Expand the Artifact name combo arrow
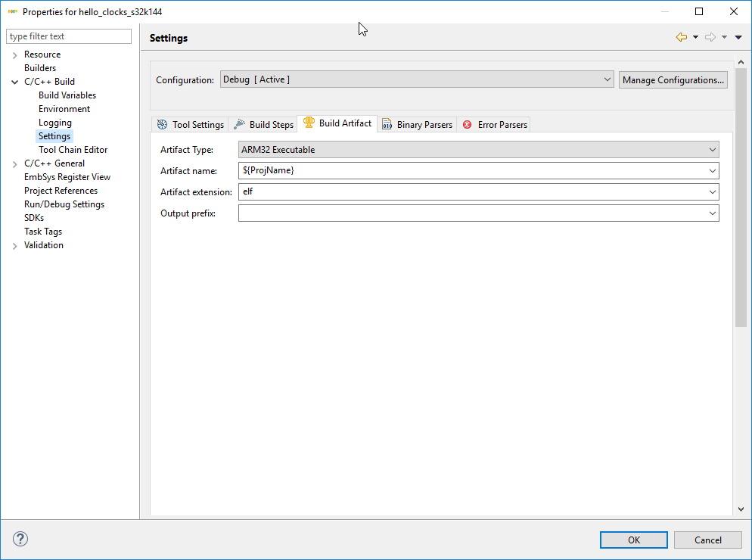 [x=713, y=171]
